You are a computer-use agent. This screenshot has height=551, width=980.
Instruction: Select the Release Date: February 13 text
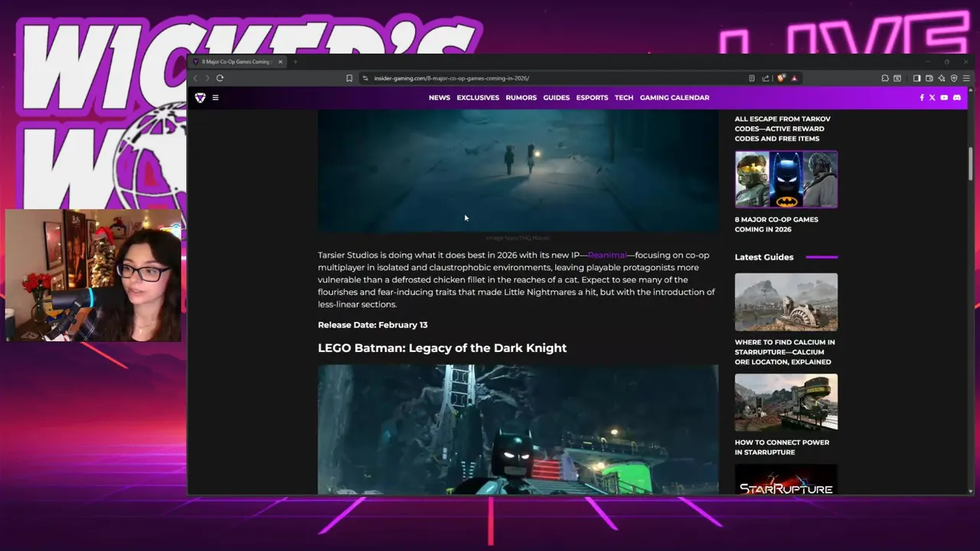coord(373,325)
